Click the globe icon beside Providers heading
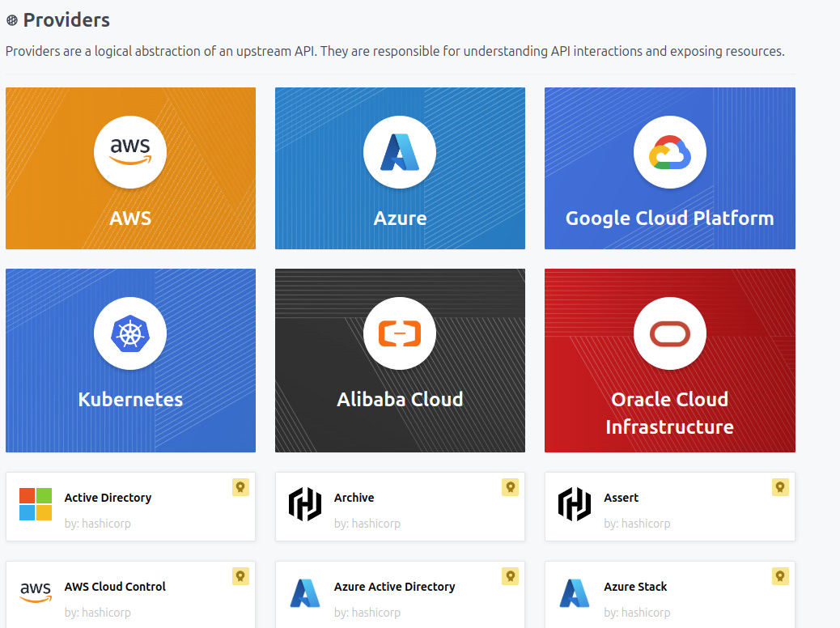840x628 pixels. click(x=12, y=20)
